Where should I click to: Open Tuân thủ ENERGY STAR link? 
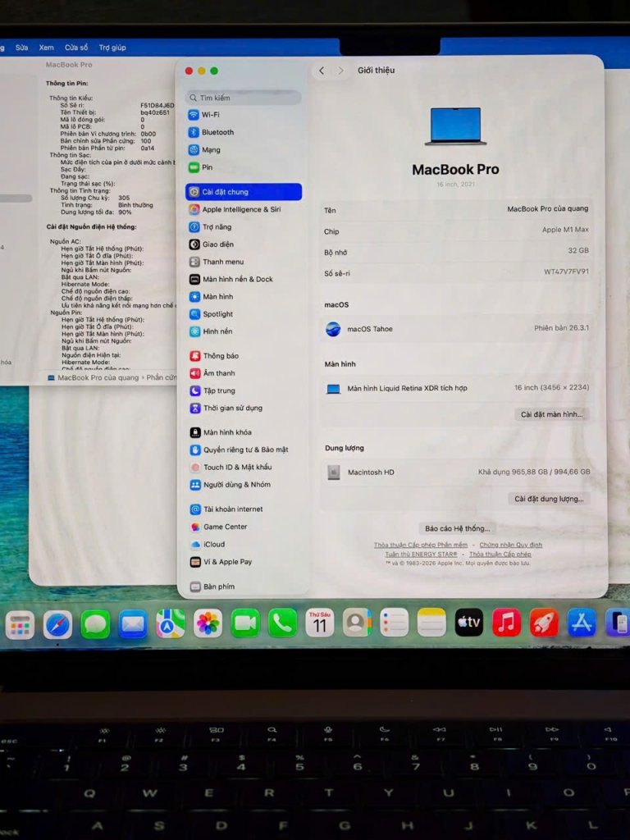pyautogui.click(x=421, y=555)
